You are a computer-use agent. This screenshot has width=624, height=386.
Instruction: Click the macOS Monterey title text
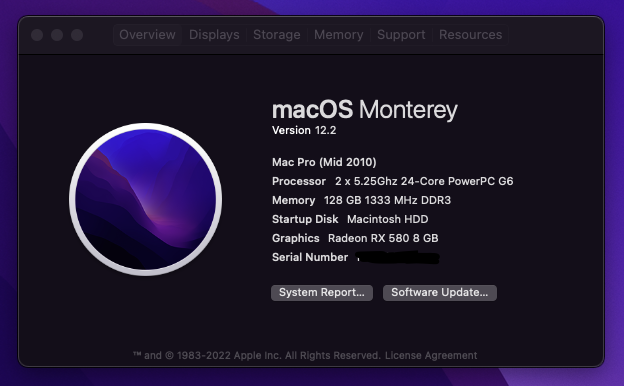(365, 110)
